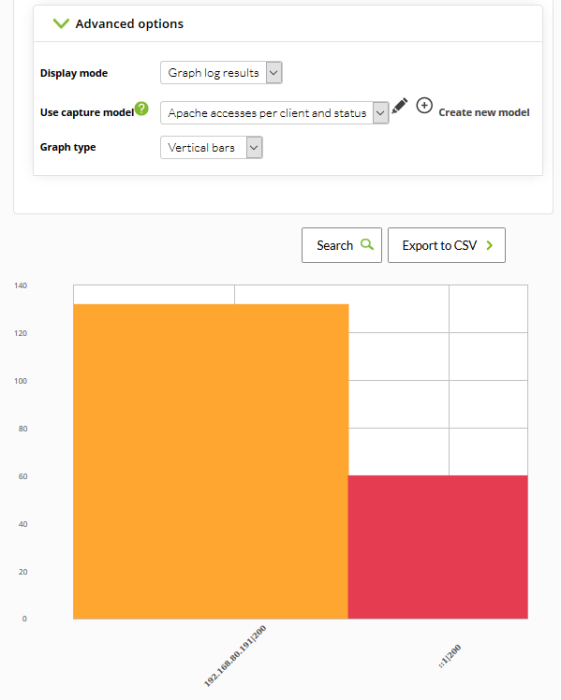Click the green help question mark icon
The width and height of the screenshot is (561, 700).
tap(141, 108)
